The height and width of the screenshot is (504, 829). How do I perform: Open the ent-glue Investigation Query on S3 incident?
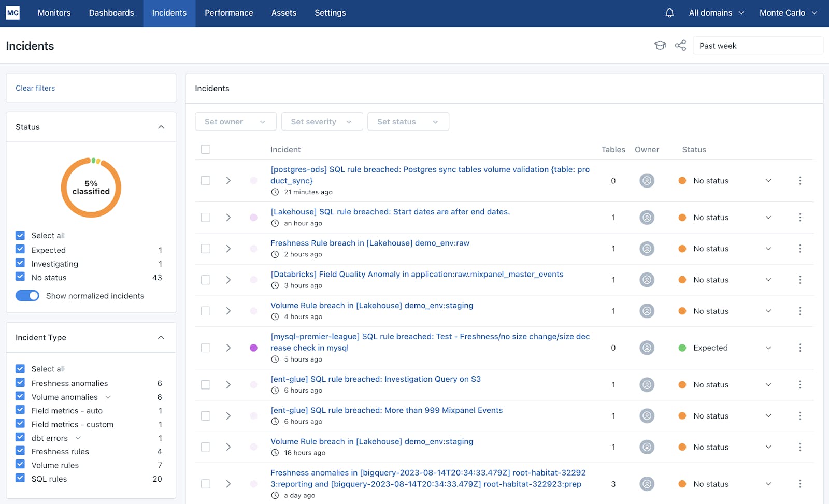375,379
